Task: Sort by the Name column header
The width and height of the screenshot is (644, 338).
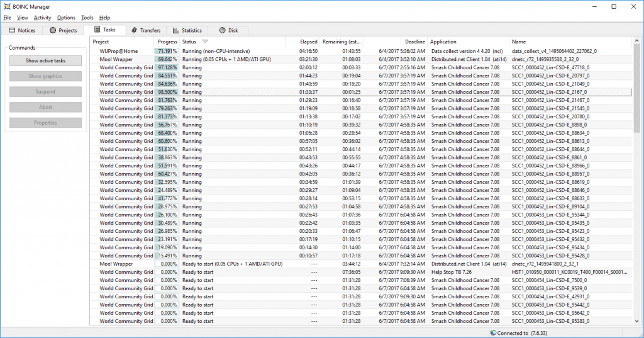Action: 570,42
